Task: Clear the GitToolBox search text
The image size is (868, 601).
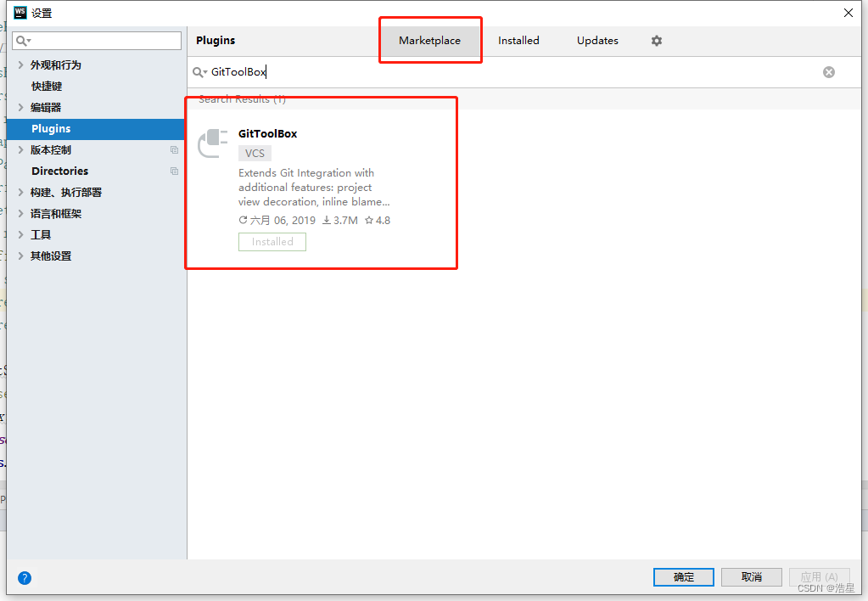Action: click(x=828, y=72)
